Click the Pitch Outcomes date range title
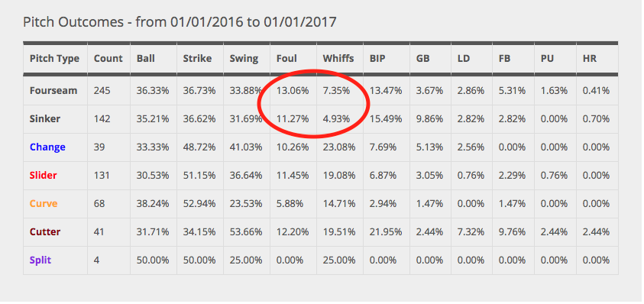Image resolution: width=644 pixels, height=304 pixels. [x=180, y=22]
